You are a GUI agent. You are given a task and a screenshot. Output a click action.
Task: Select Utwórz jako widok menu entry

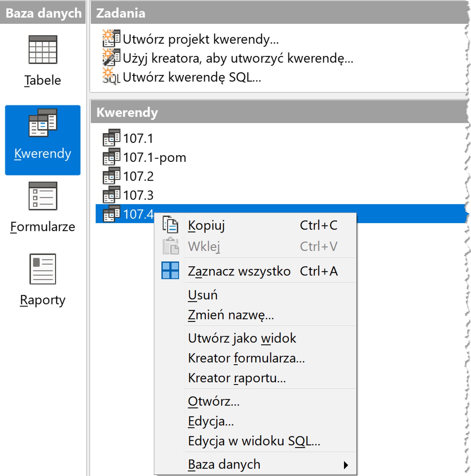coord(242,338)
